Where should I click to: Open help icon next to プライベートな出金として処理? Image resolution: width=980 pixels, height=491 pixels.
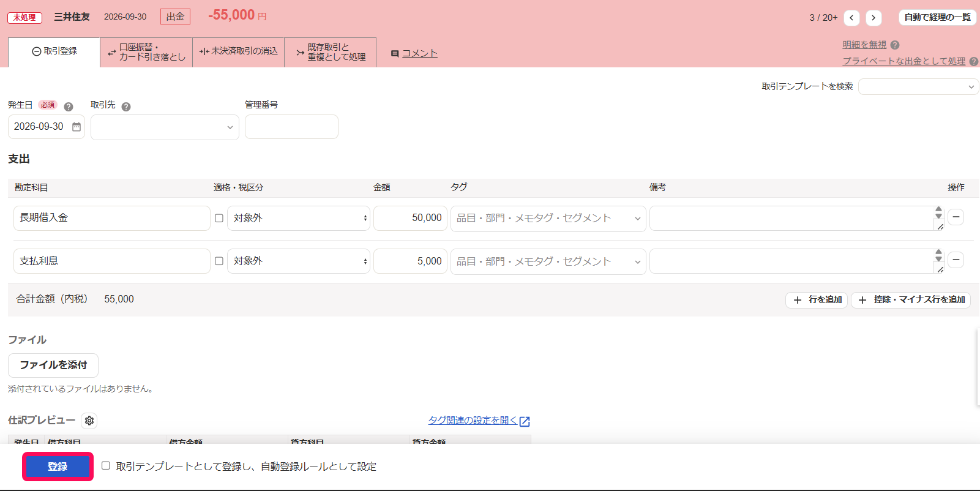pos(974,61)
